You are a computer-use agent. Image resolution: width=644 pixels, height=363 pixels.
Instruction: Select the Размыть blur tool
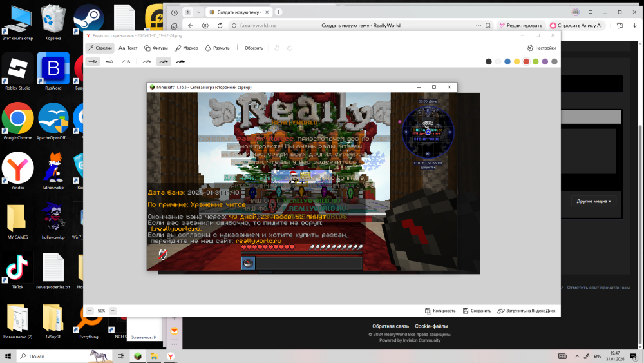(x=217, y=48)
